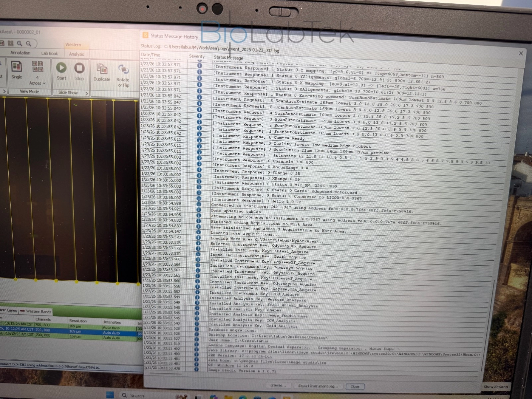Viewport: 532px width, 399px height.
Task: Open the Lab Book tab
Action: 49,53
